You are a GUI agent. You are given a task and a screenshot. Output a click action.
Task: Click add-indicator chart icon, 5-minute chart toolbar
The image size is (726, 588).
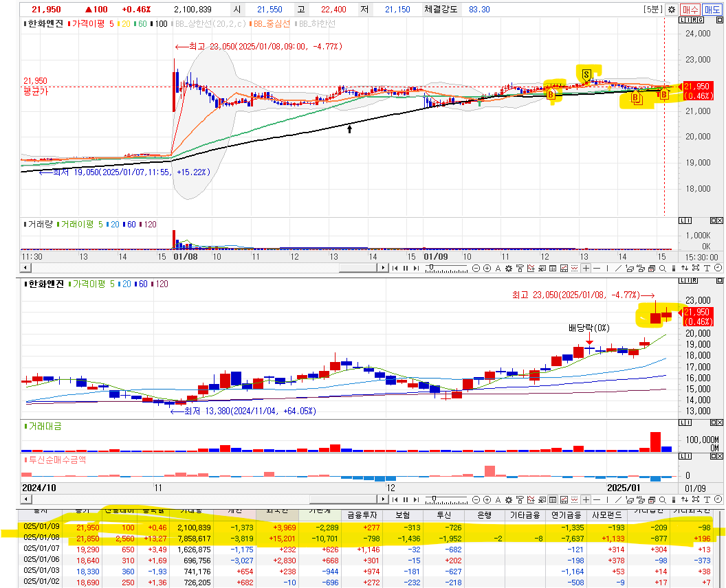pyautogui.click(x=531, y=269)
